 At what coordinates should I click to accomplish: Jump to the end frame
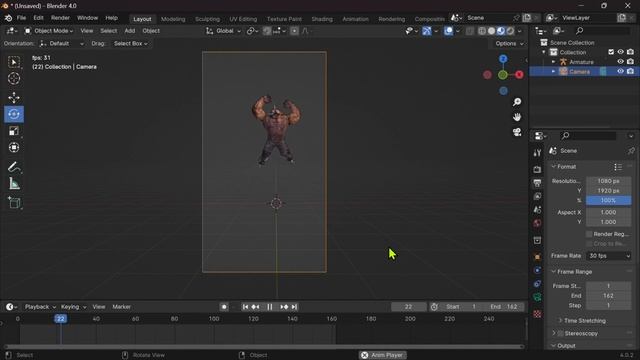tap(294, 307)
